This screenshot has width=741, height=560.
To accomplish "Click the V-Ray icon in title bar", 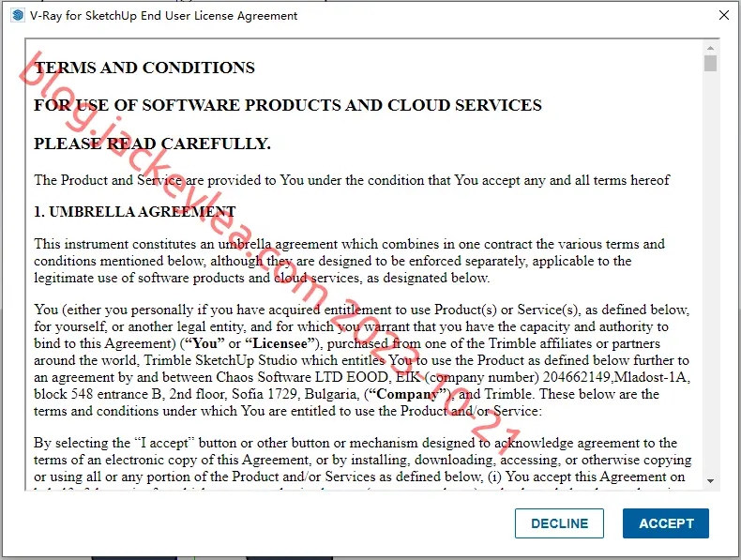I will pyautogui.click(x=18, y=15).
